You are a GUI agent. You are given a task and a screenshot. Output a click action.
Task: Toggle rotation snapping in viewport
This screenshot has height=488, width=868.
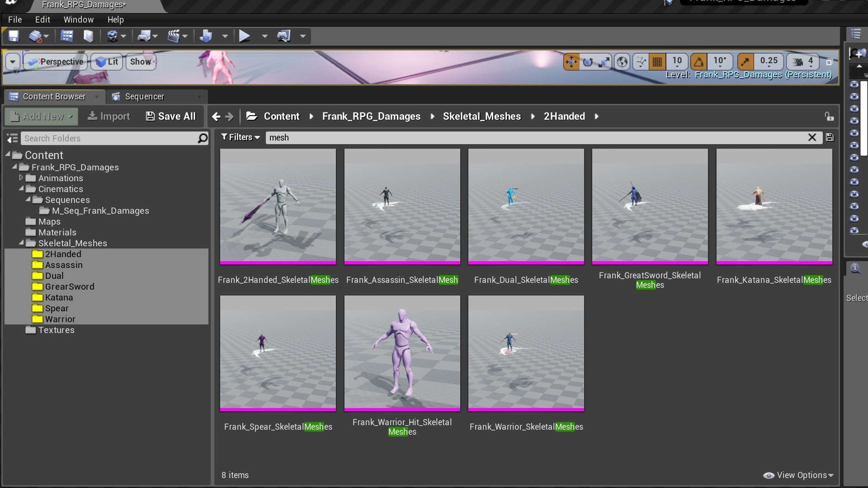pos(699,62)
